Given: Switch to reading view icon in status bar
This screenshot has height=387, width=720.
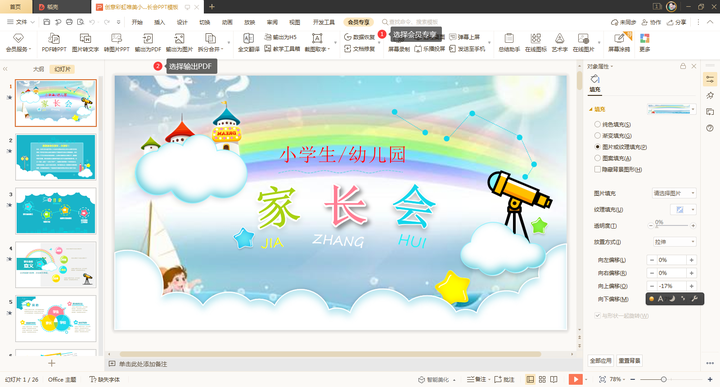Looking at the screenshot, I should [x=554, y=380].
